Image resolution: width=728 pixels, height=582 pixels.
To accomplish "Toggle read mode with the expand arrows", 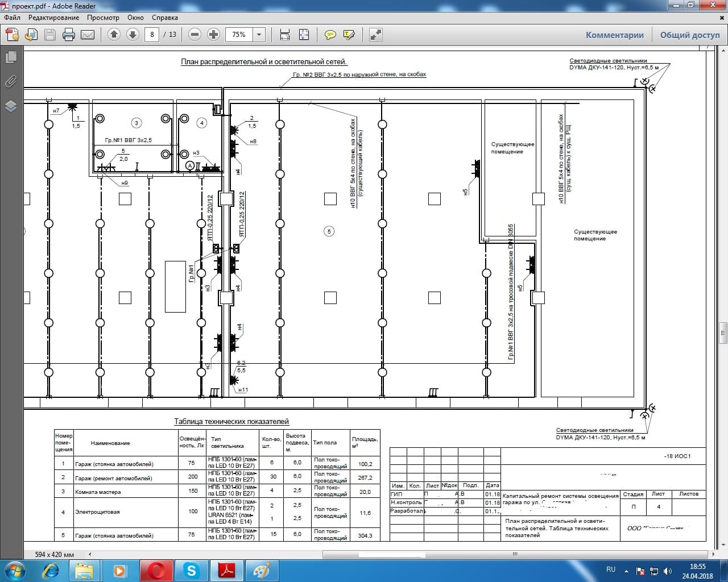I will tap(375, 35).
